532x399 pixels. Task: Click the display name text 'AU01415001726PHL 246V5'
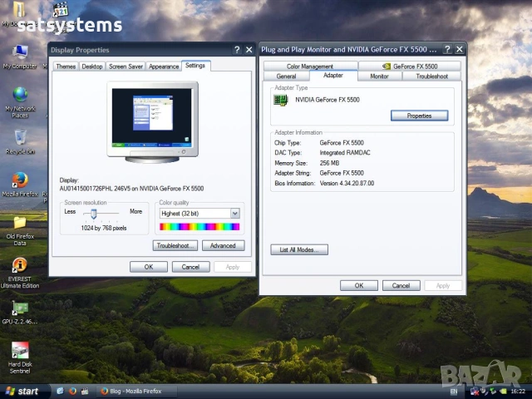pos(93,189)
